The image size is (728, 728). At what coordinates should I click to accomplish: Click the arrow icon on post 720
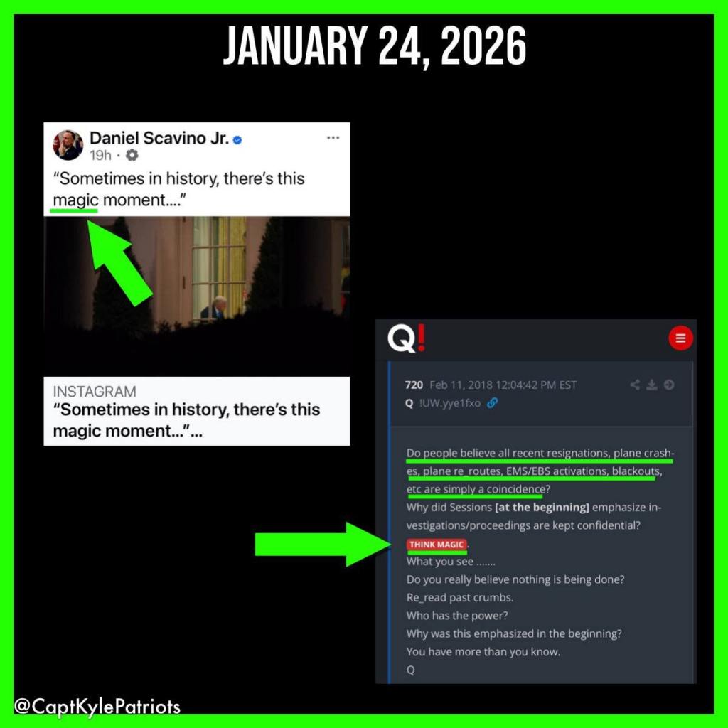pyautogui.click(x=669, y=385)
